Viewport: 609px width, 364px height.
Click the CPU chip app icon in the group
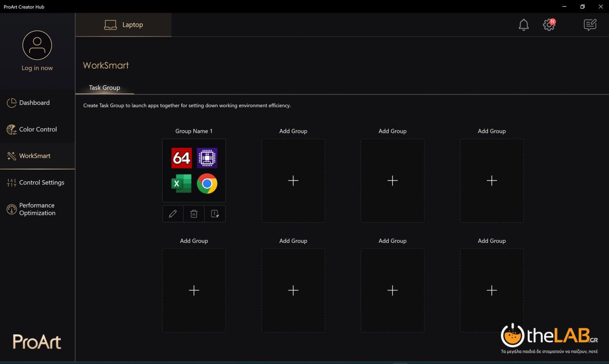point(207,158)
